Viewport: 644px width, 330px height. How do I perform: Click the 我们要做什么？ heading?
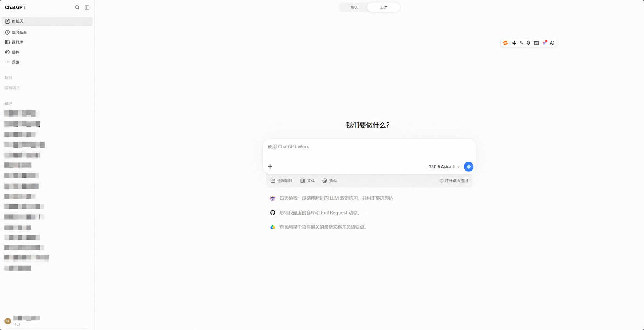tap(368, 125)
